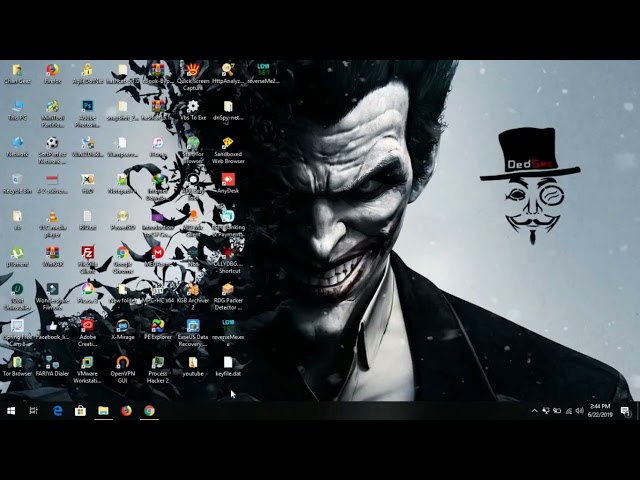Launch Vbs To Exe shortcut

193,110
